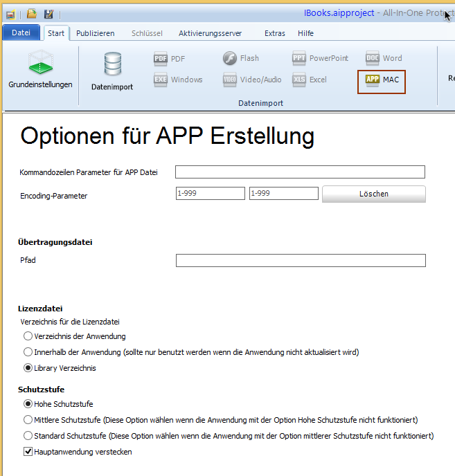
Task: Pick the Video/Audio import icon
Action: coord(230,80)
